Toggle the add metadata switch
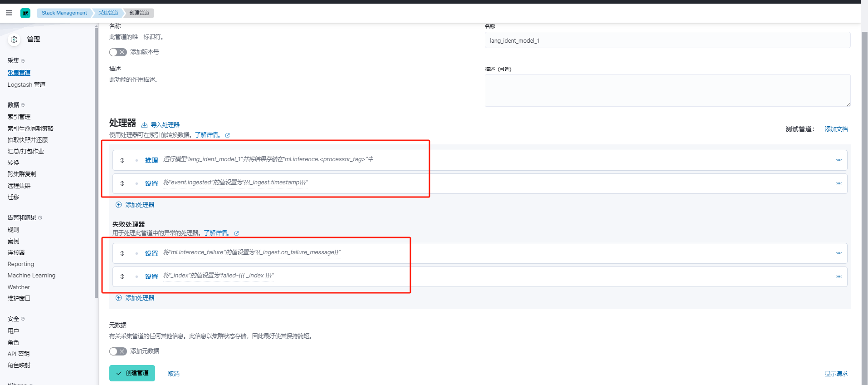 point(118,351)
